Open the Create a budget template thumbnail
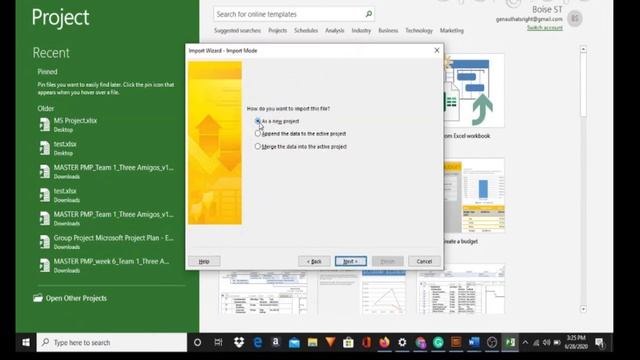 (474, 196)
